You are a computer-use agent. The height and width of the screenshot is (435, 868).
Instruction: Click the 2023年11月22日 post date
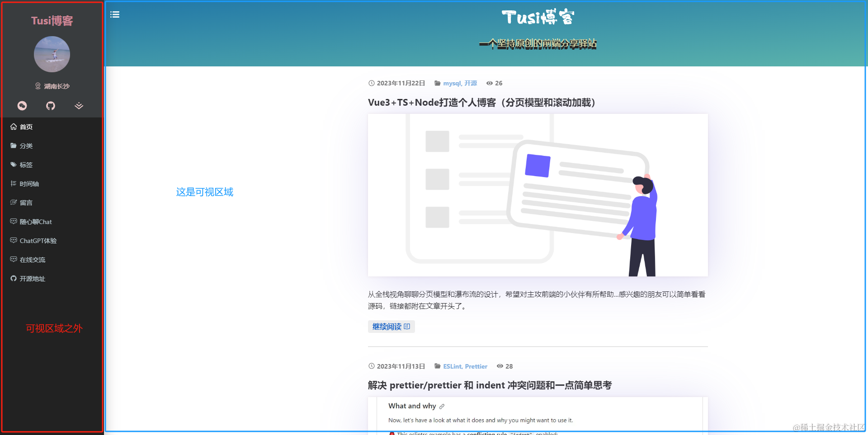click(x=401, y=83)
